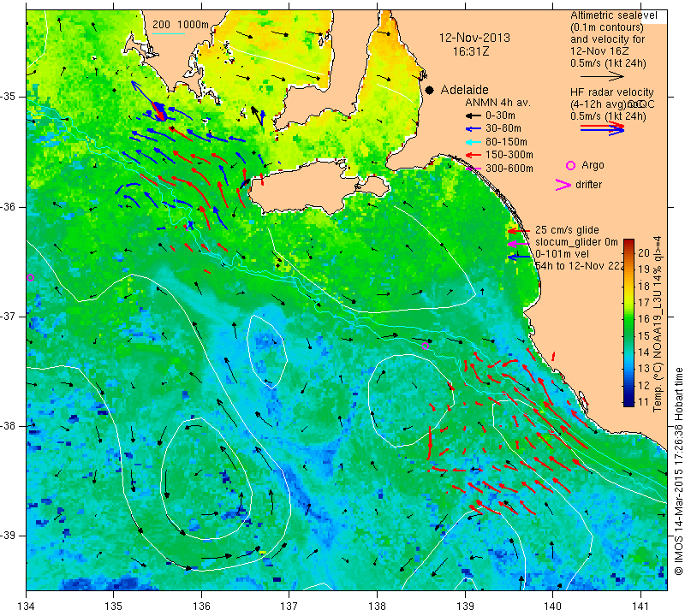This screenshot has height=616, width=685.
Task: Click the 16 degree colorbar label
Action: click(644, 319)
